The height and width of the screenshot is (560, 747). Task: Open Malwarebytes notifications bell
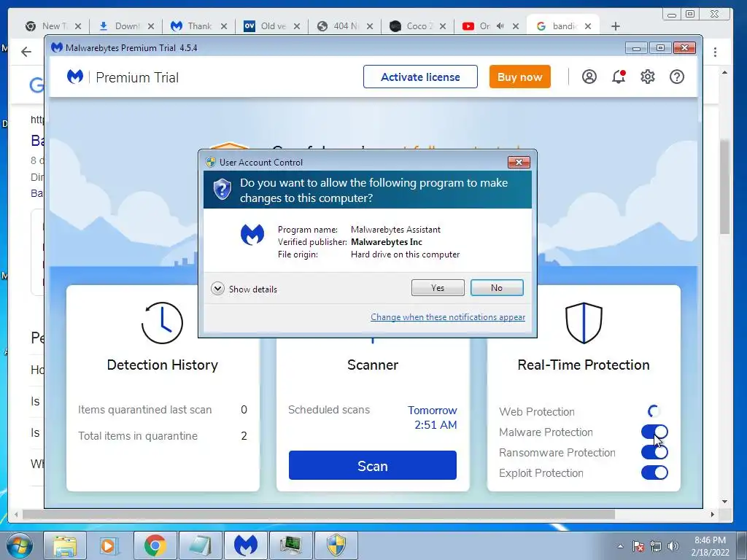pyautogui.click(x=619, y=77)
